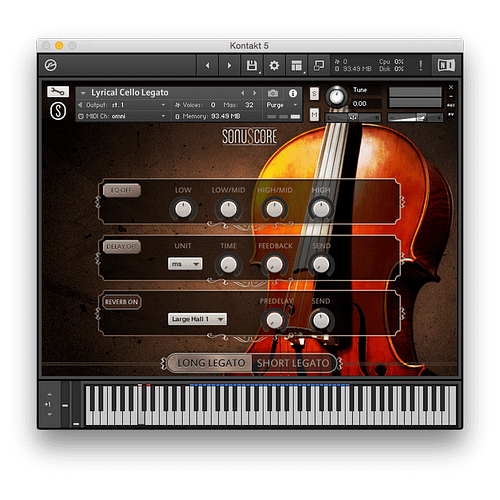The height and width of the screenshot is (500, 500).
Task: Click the mod wheel left of keyboard
Action: [76, 405]
